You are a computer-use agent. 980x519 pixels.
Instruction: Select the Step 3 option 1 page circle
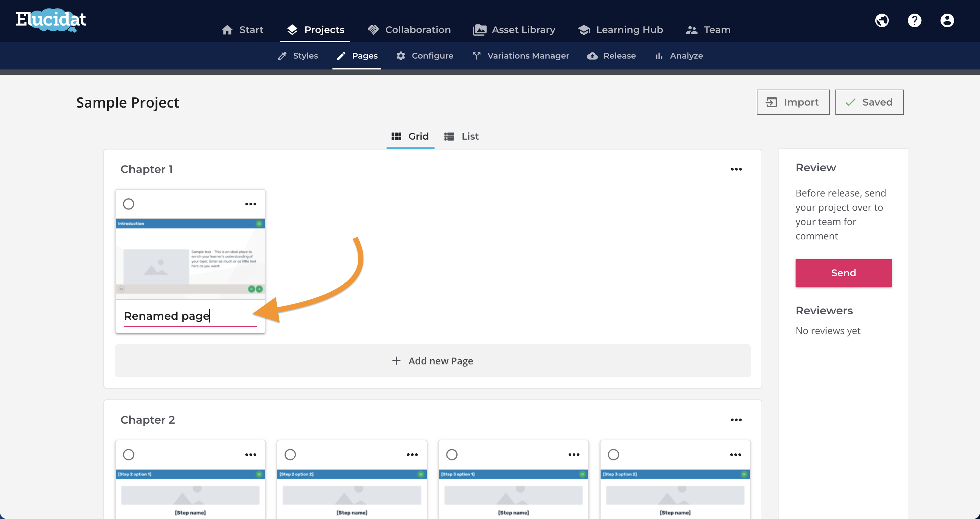pos(452,455)
